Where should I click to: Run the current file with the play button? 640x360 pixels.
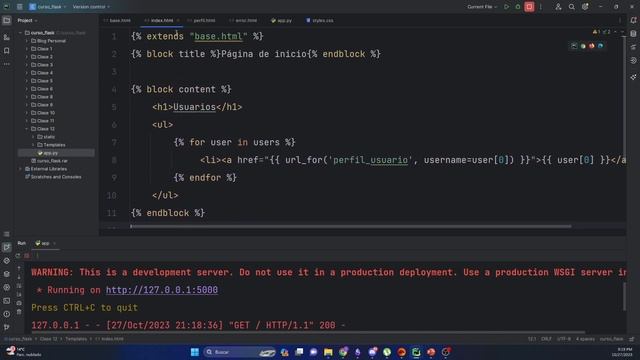(x=507, y=7)
